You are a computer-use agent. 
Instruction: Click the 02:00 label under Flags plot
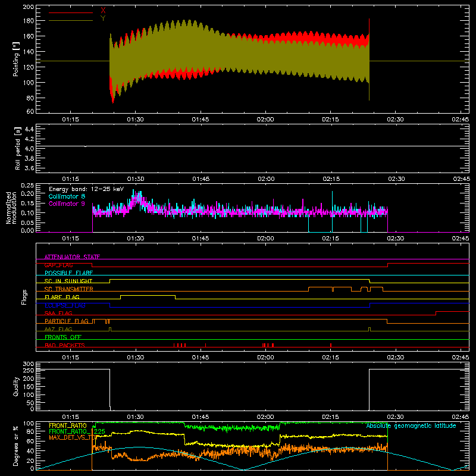[x=265, y=358]
